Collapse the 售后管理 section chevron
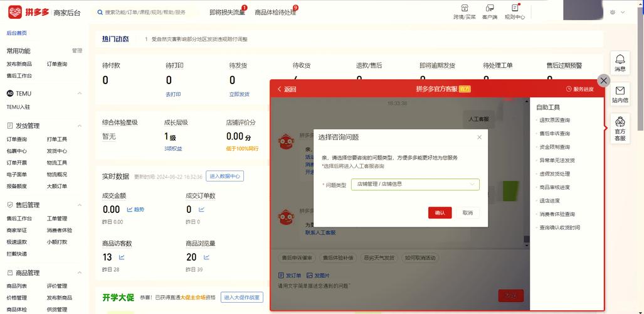The image size is (644, 314). (x=80, y=205)
